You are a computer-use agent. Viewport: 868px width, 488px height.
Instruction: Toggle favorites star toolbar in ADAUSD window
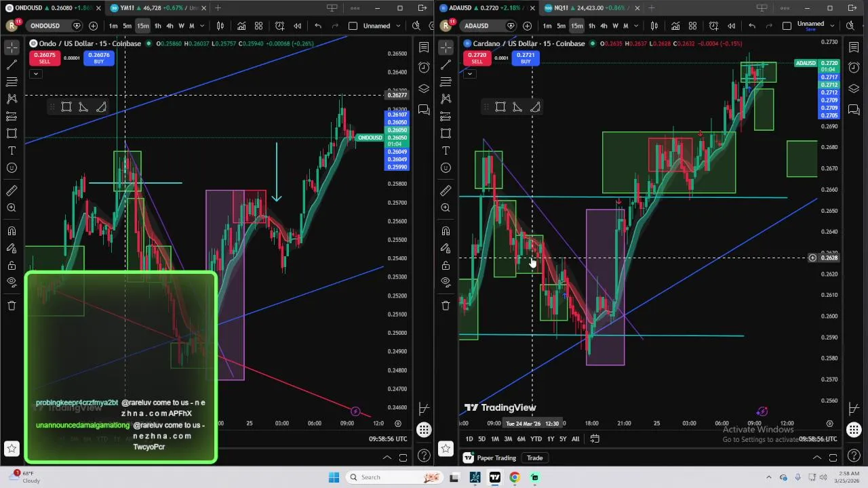tap(446, 448)
